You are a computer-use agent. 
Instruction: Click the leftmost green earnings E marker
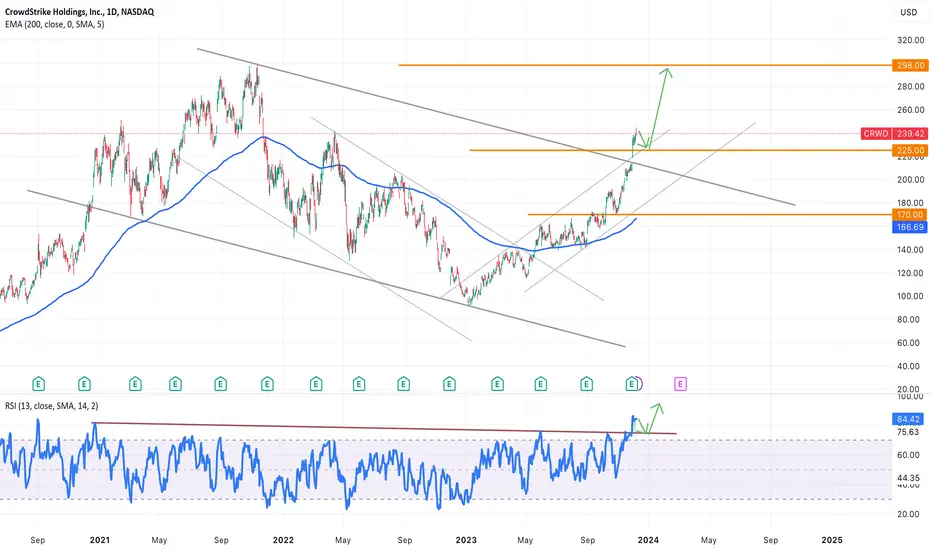[38, 384]
